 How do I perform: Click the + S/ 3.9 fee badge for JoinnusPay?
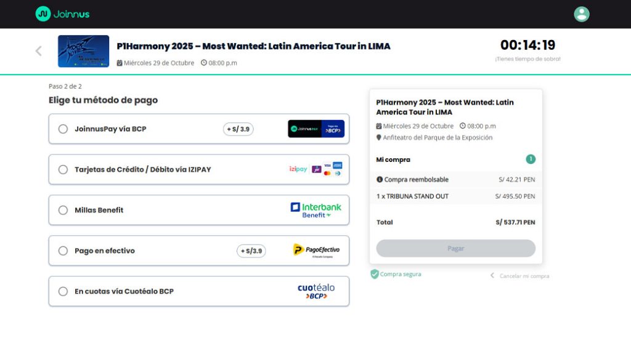click(238, 129)
